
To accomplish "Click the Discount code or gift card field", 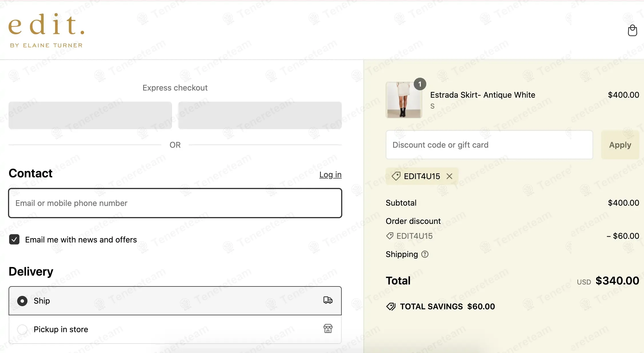I will (489, 145).
